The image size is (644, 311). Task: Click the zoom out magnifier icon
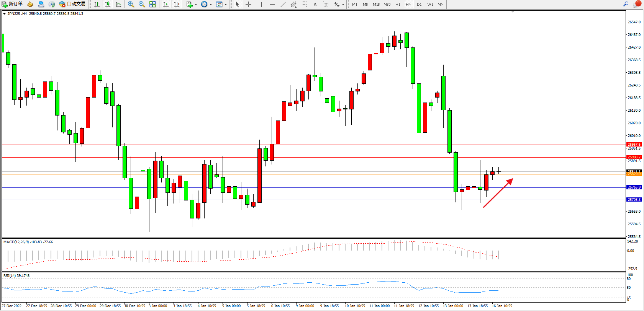(141, 4)
